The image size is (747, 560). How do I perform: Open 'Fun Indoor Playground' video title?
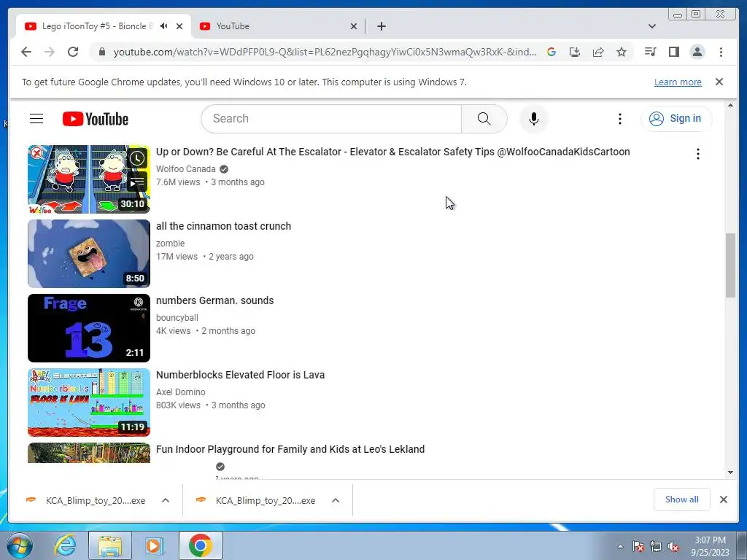[290, 449]
